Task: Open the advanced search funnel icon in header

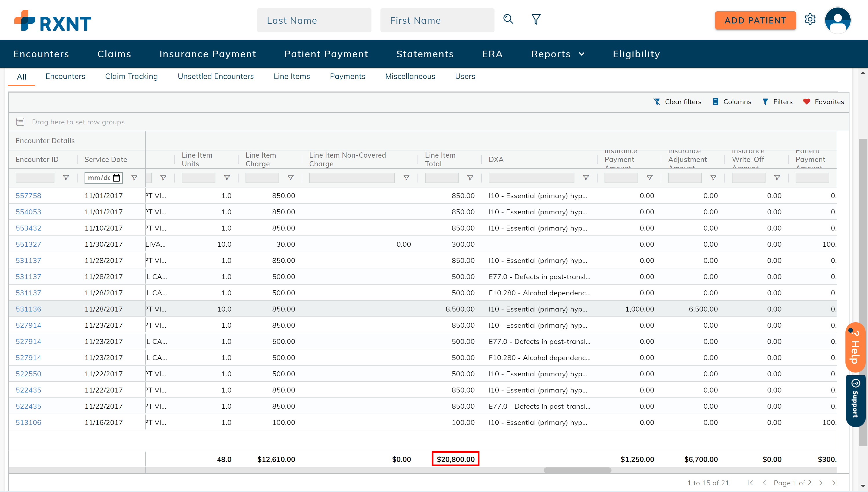Action: tap(536, 19)
